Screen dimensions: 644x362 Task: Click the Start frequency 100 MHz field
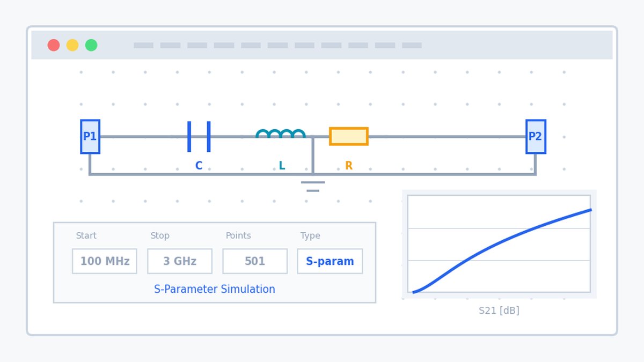coord(105,261)
